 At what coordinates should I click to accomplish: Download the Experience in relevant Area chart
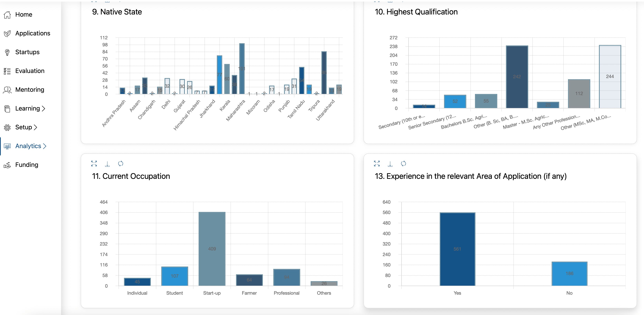point(390,164)
